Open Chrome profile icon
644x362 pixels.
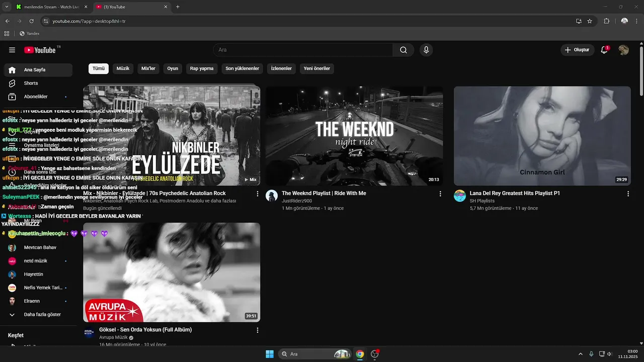pos(624,21)
